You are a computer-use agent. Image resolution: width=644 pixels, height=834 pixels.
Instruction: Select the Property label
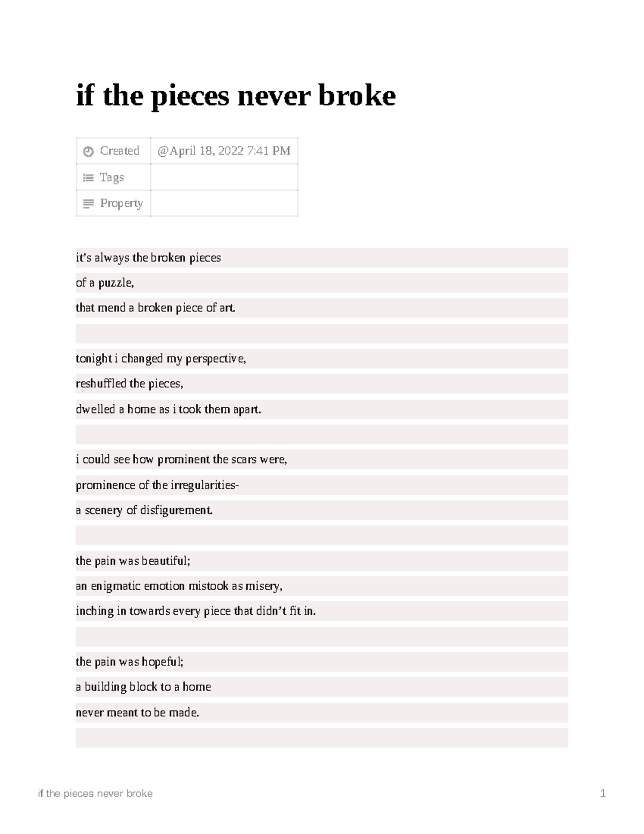click(x=121, y=204)
